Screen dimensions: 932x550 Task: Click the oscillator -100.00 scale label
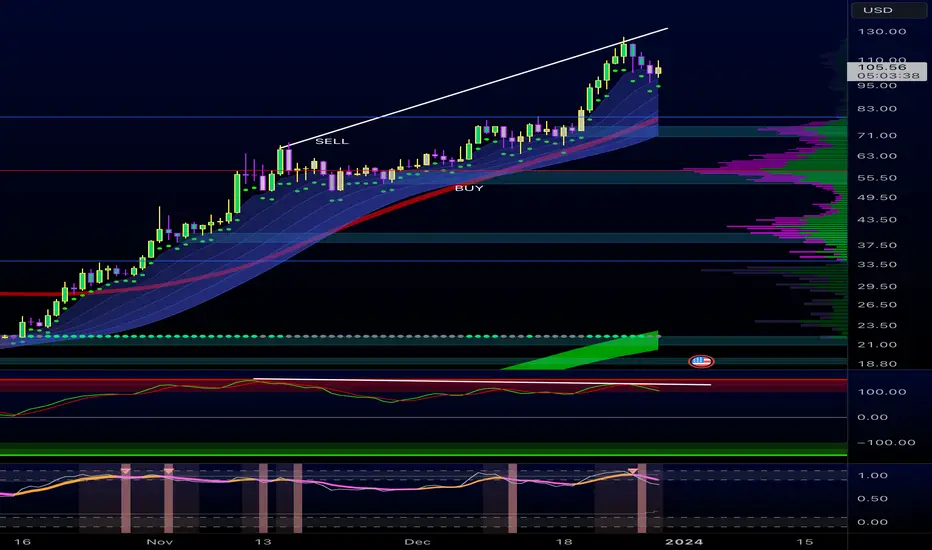click(x=886, y=442)
